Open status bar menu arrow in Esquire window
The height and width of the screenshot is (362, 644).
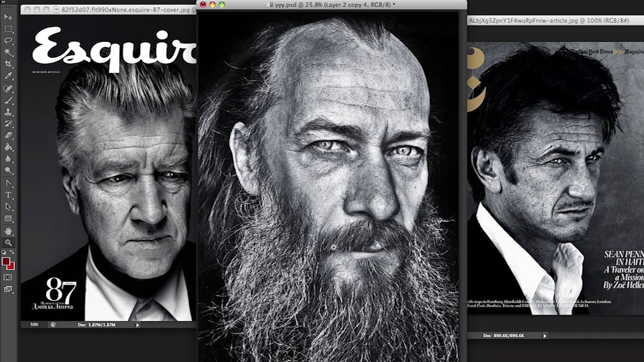[x=138, y=325]
